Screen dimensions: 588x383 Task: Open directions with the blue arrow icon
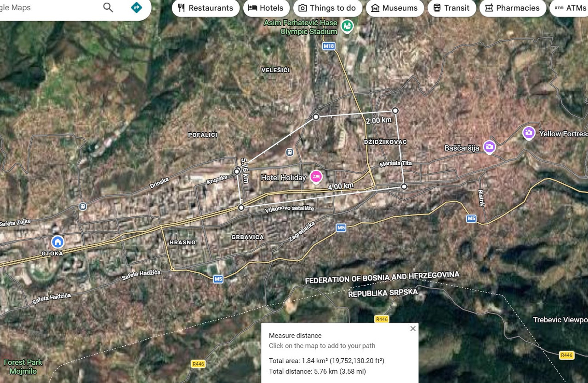click(137, 7)
